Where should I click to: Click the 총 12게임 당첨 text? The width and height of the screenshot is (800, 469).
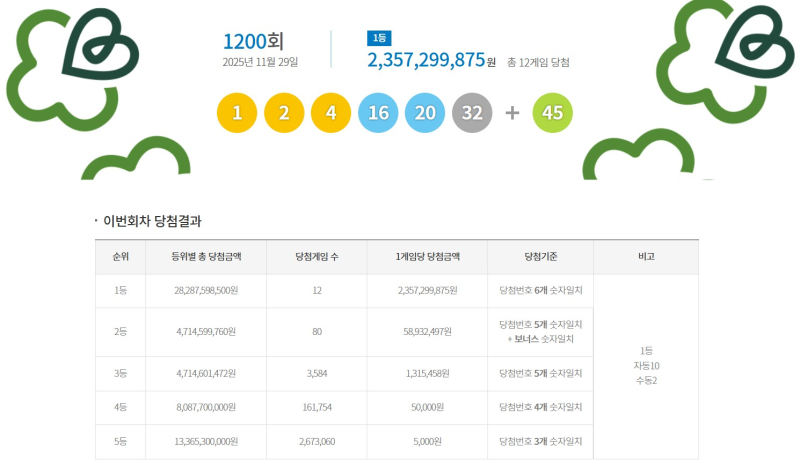538,62
